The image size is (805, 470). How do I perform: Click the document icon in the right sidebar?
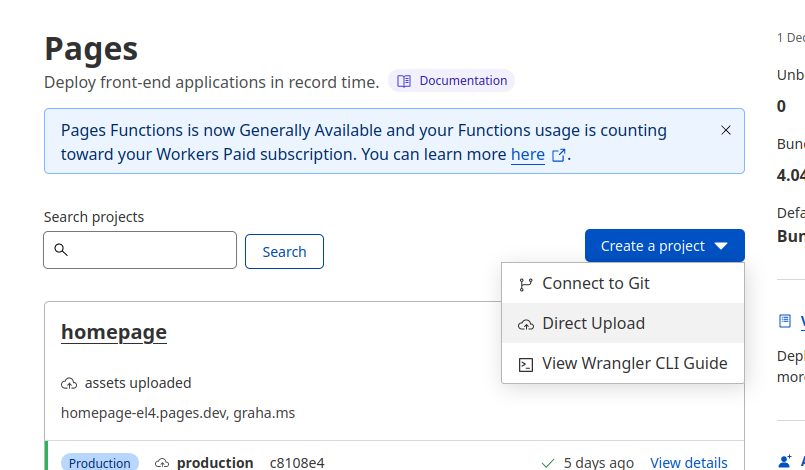pos(785,321)
